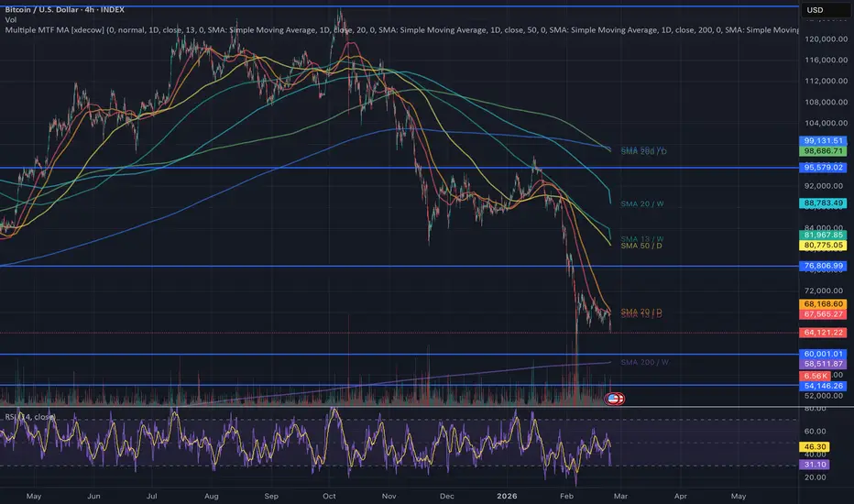Click the 2026 label on time axis

tap(507, 496)
